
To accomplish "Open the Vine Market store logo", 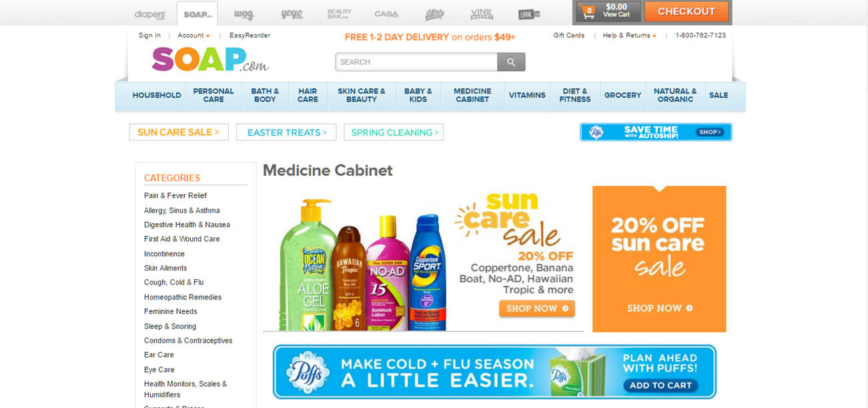I will [x=481, y=13].
